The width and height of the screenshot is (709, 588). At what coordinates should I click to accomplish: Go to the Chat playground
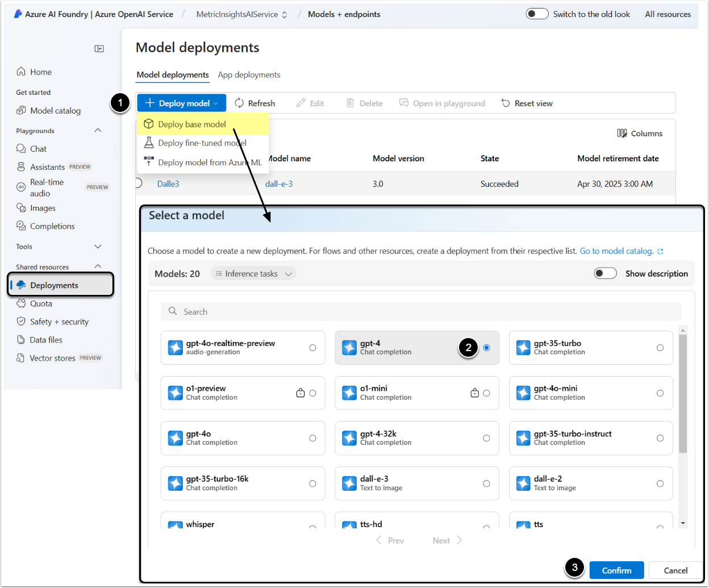[38, 149]
